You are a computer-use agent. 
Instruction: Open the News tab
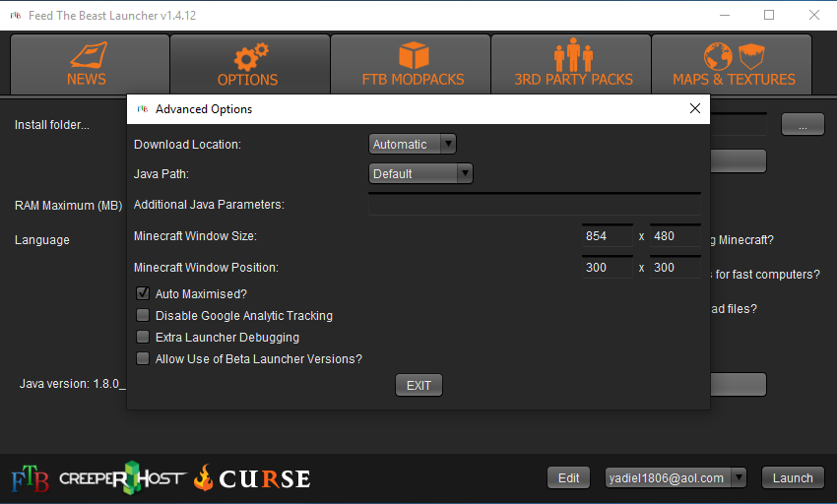pyautogui.click(x=90, y=65)
